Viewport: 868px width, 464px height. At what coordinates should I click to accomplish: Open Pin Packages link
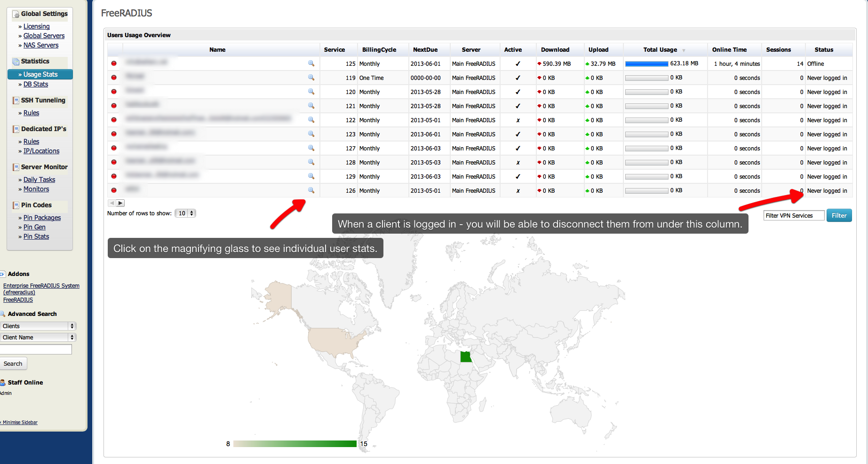click(x=42, y=218)
